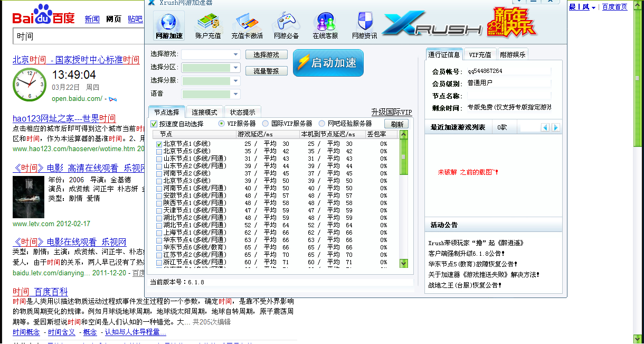Click the 刷新 refresh button
644x344 pixels.
pyautogui.click(x=396, y=124)
